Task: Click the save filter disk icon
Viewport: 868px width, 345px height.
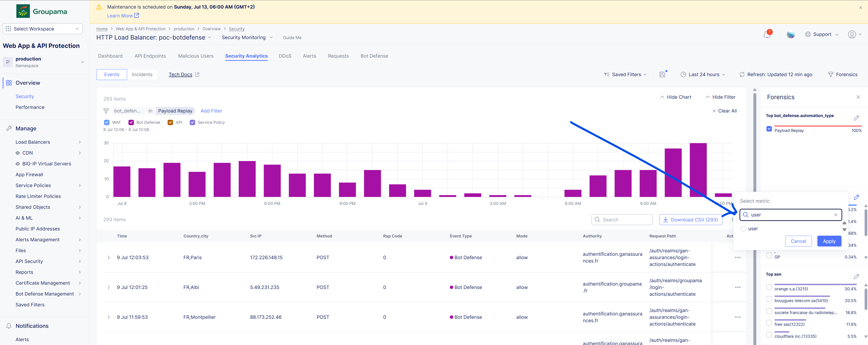Action: (x=662, y=74)
